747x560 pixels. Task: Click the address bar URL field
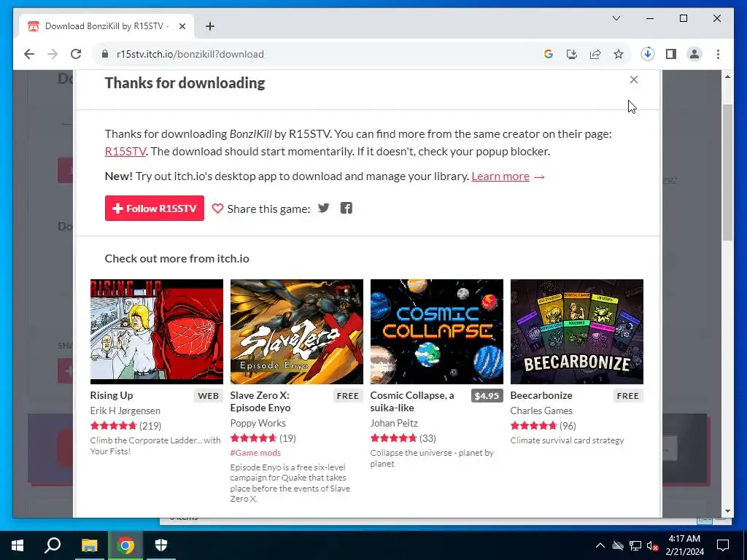[x=314, y=54]
